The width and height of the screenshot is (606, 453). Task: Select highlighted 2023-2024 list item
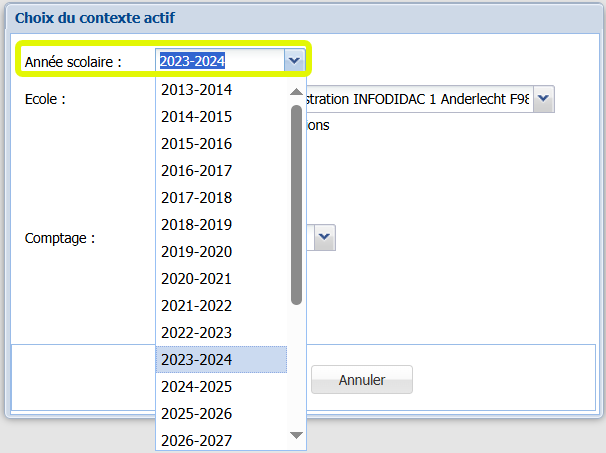pos(197,359)
